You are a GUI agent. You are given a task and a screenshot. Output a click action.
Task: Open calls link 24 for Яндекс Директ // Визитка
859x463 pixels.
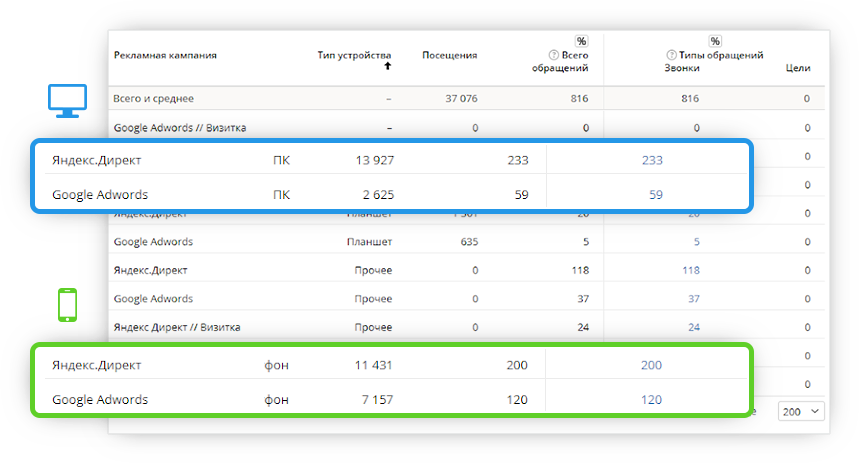[x=694, y=327]
